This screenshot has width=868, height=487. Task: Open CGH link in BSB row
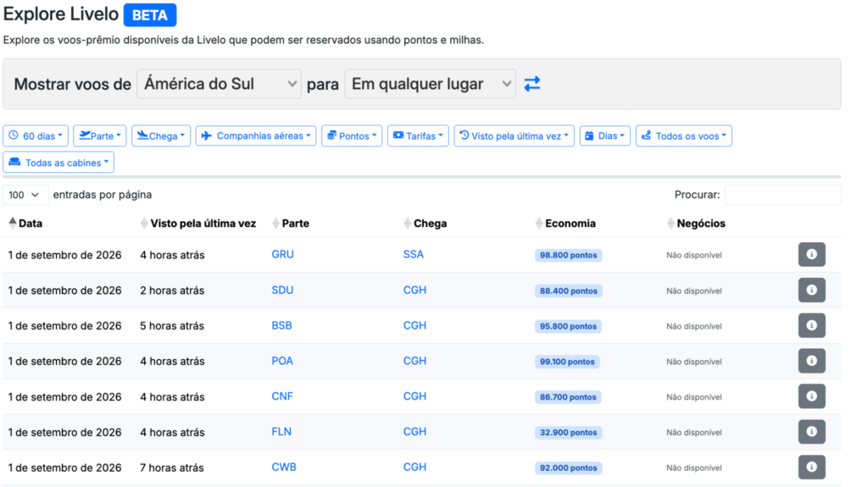415,325
